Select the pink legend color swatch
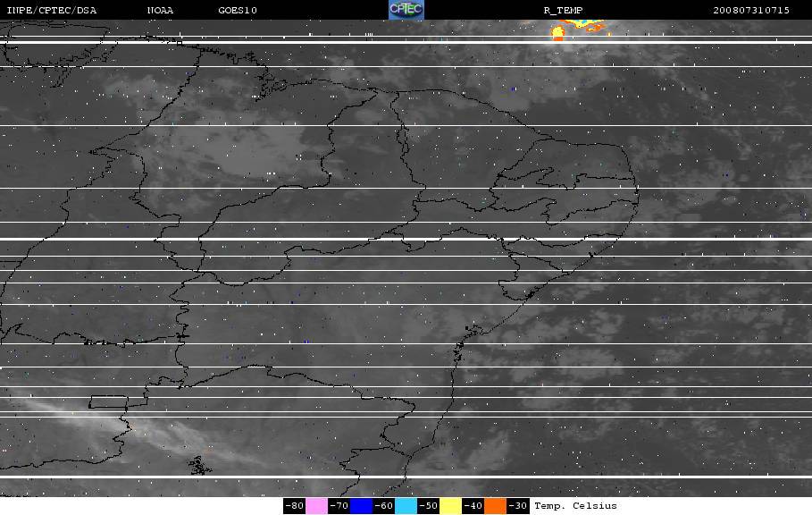Screen dimensions: 812x515 click(x=316, y=506)
